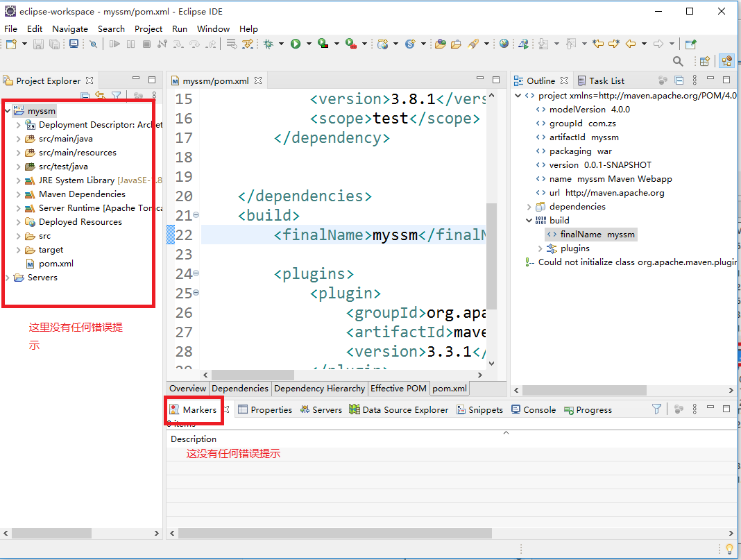Open the Console view tab
The height and width of the screenshot is (560, 741).
click(534, 409)
